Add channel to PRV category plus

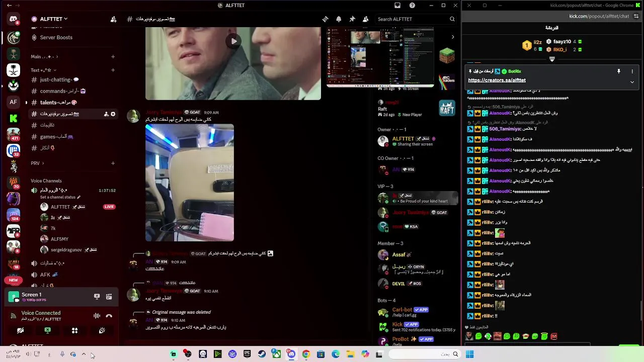(113, 163)
